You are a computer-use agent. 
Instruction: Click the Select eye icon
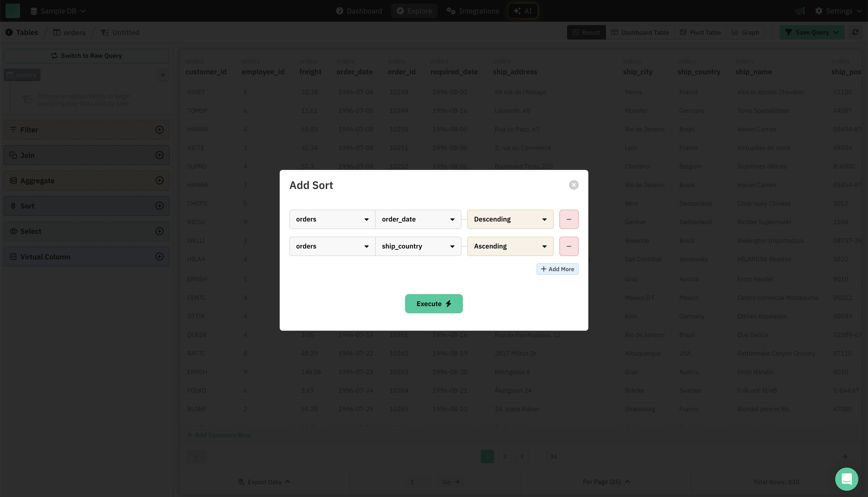pyautogui.click(x=13, y=231)
